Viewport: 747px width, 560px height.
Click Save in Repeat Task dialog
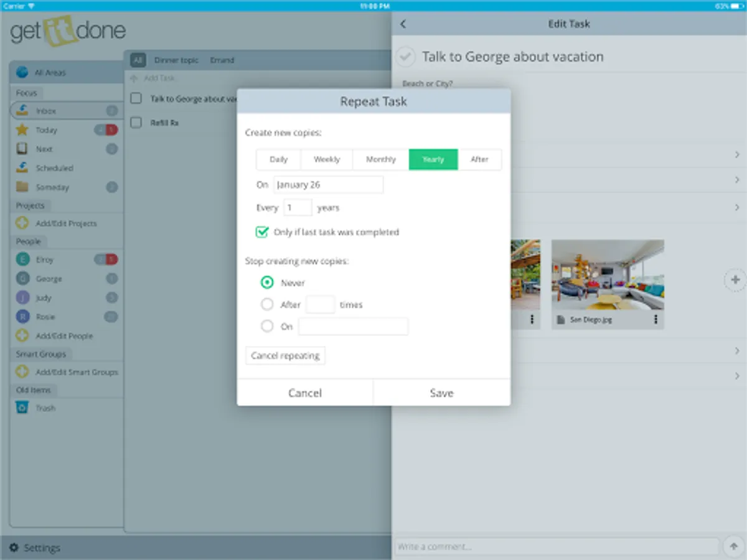click(x=442, y=393)
